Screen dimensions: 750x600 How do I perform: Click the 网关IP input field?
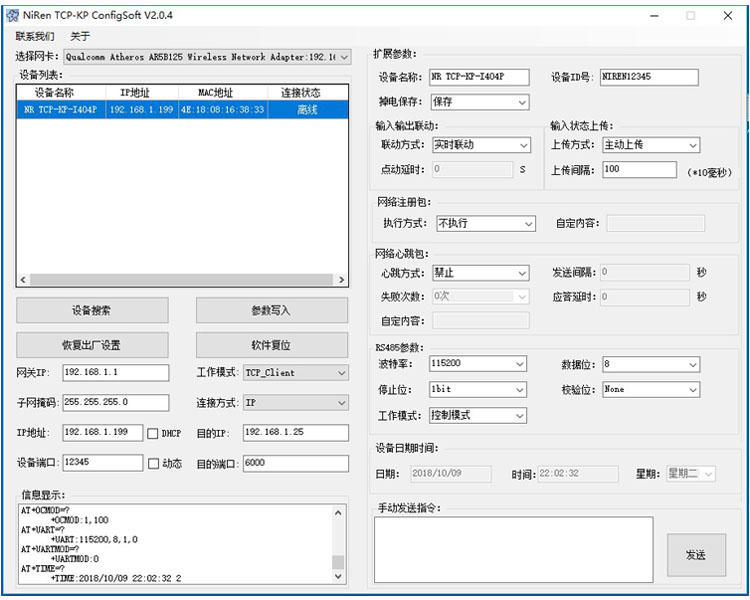(x=116, y=372)
